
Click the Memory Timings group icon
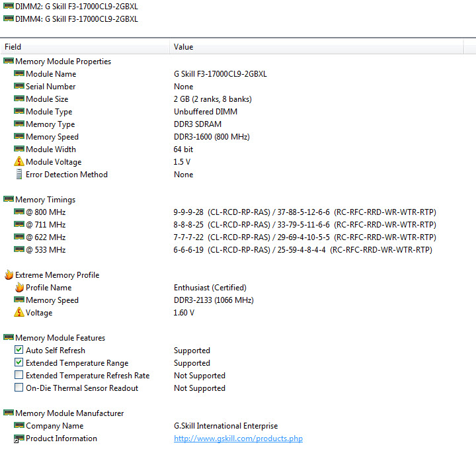[9, 199]
